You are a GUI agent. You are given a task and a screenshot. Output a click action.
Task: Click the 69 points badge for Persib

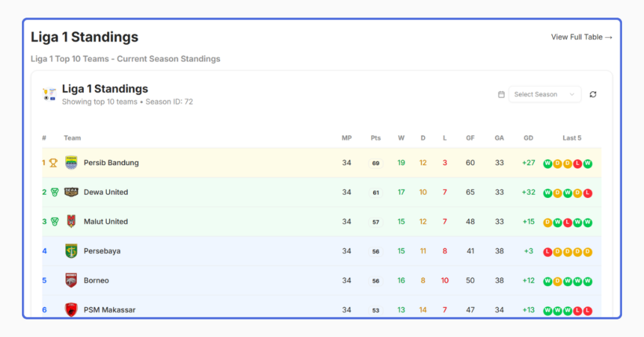tap(376, 163)
